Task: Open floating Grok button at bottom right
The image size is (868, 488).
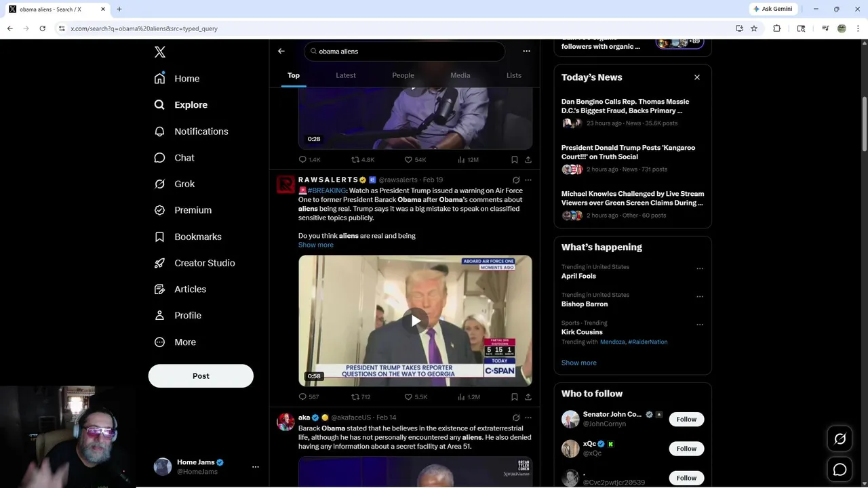Action: pyautogui.click(x=840, y=439)
